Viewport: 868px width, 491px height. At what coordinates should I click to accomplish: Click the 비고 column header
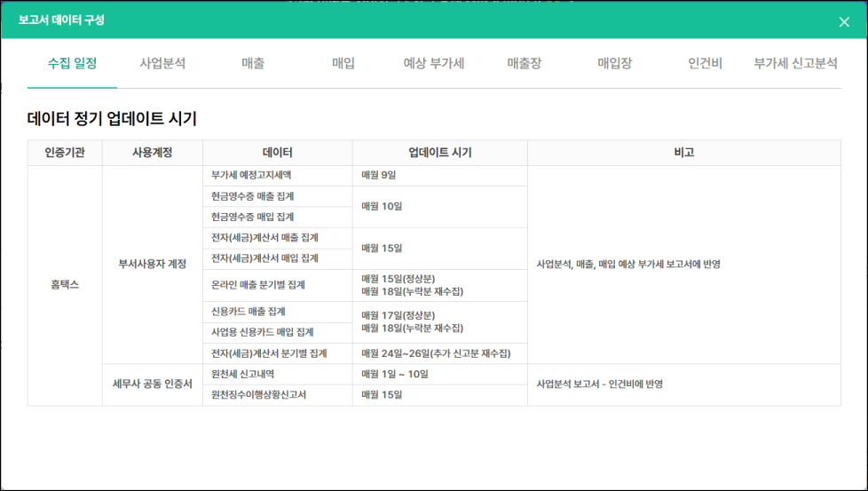tap(683, 153)
